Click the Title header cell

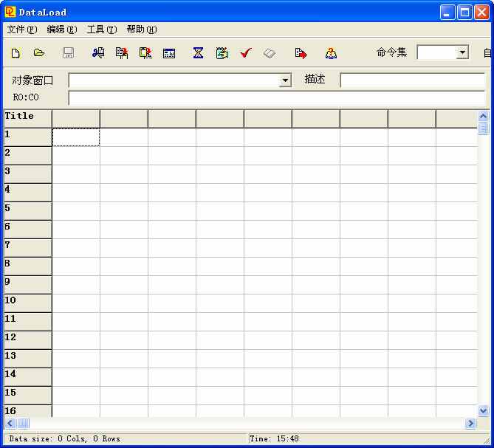point(28,118)
